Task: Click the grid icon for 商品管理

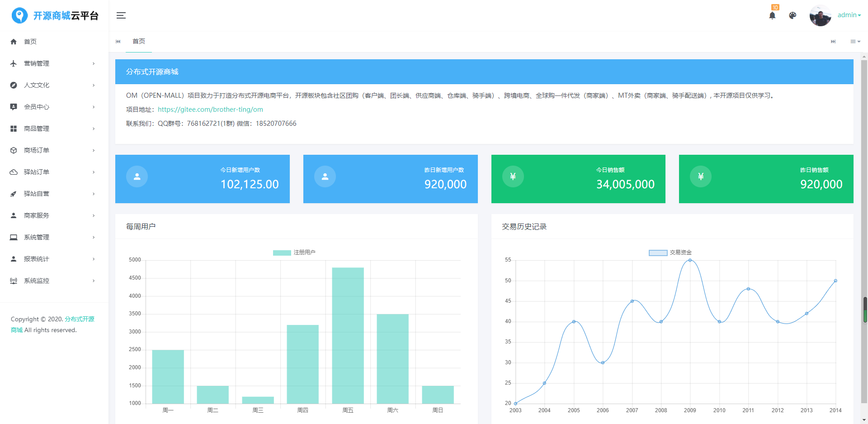Action: coord(14,129)
